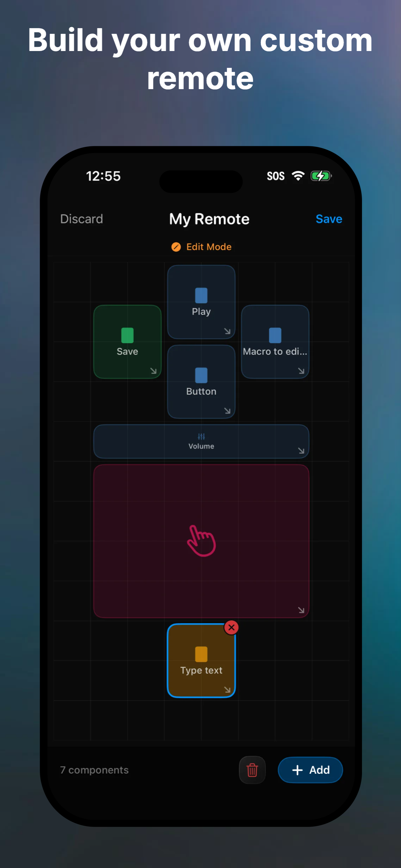The height and width of the screenshot is (868, 401).
Task: Click the Volume label text
Action: [x=201, y=446]
